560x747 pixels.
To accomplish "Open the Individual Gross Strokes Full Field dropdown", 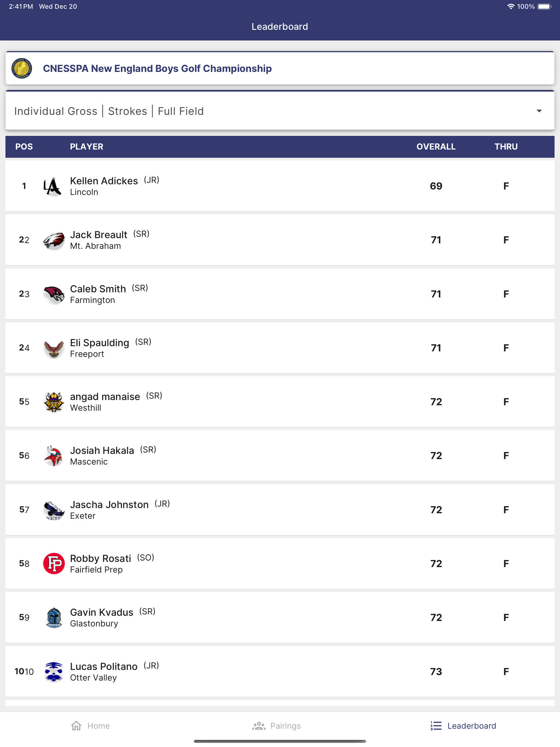I will 280,111.
